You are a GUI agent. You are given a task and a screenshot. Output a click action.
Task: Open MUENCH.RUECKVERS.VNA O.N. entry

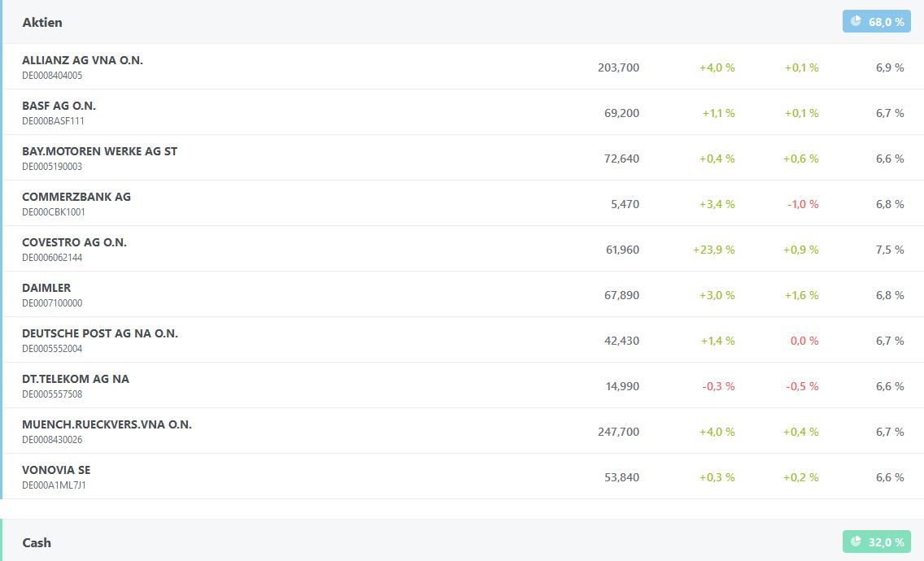(x=107, y=424)
